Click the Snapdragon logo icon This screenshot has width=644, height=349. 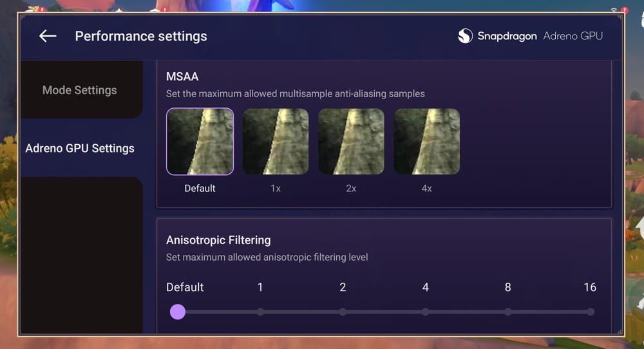click(465, 36)
